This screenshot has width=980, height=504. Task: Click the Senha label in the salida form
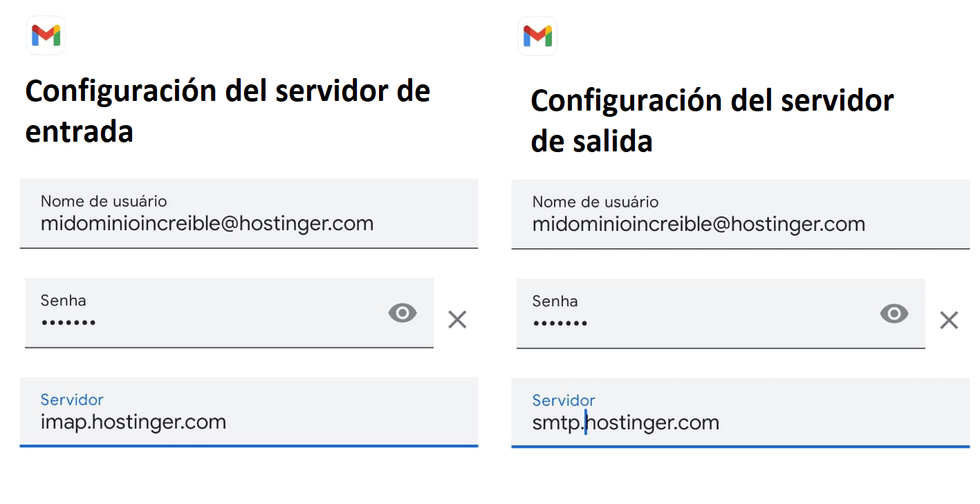[555, 301]
